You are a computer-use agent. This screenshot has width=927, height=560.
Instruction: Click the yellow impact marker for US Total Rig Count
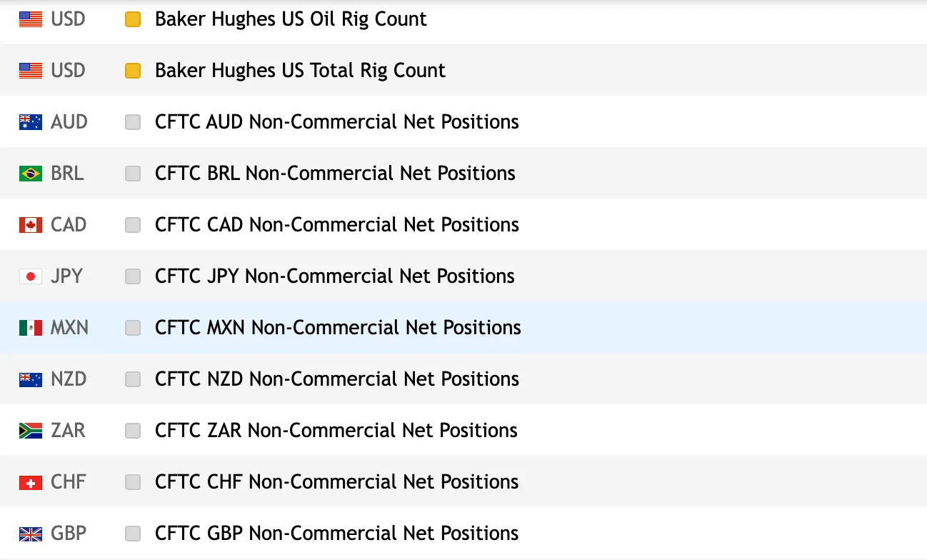coord(133,71)
